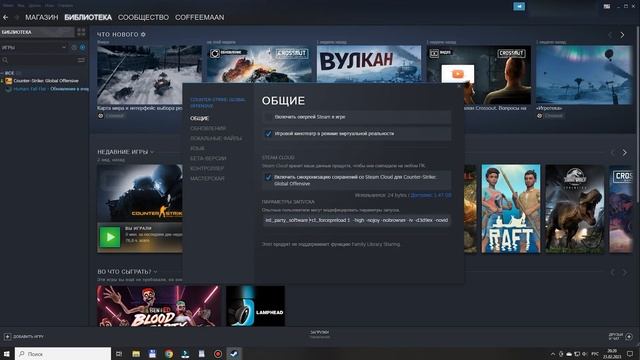Open File Explorer from the taskbar

coord(136,354)
